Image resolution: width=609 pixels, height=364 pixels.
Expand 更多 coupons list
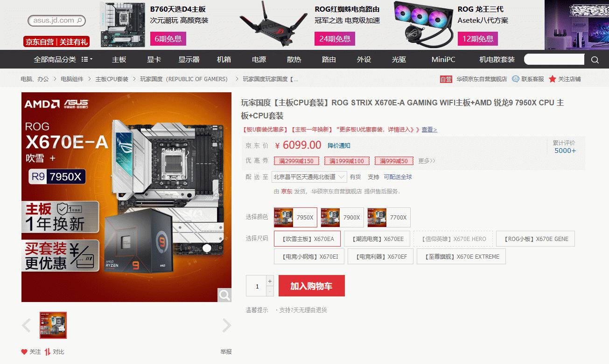[427, 161]
